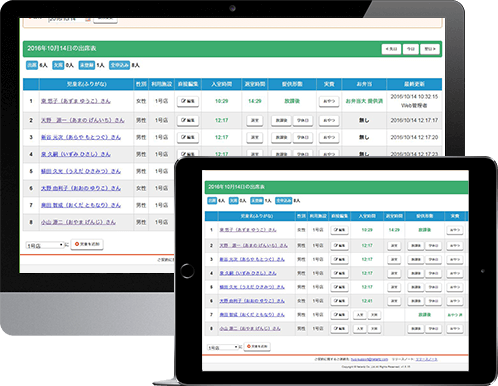
Task: Click the 児童名(ふりがな) column header on the monitor
Action: pos(86,84)
